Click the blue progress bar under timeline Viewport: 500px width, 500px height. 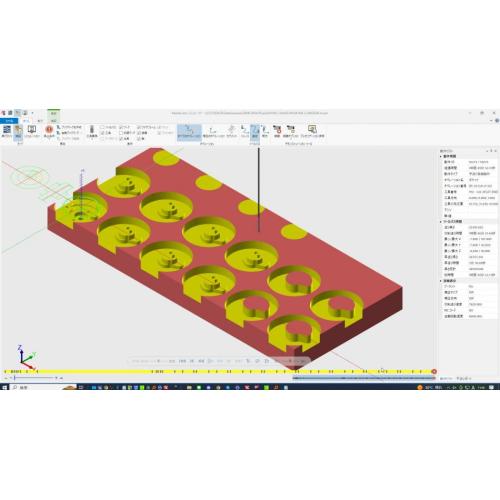(x=364, y=378)
